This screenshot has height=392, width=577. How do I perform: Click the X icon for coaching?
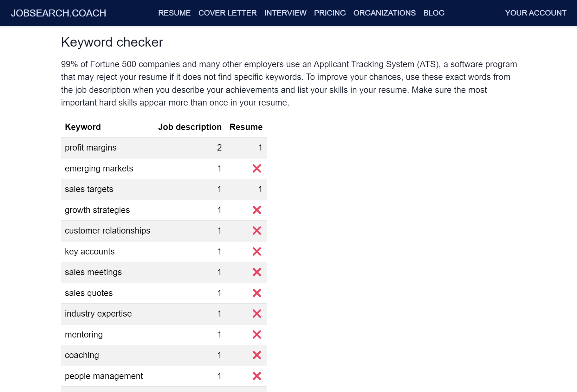pyautogui.click(x=257, y=355)
